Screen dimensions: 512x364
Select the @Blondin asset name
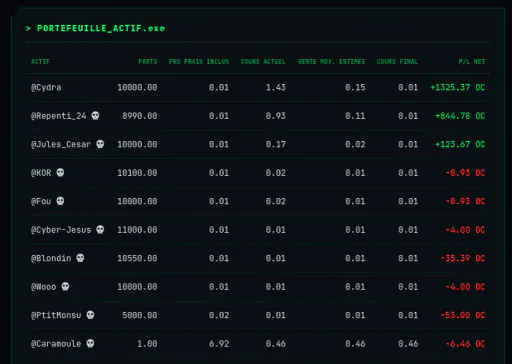click(x=51, y=258)
